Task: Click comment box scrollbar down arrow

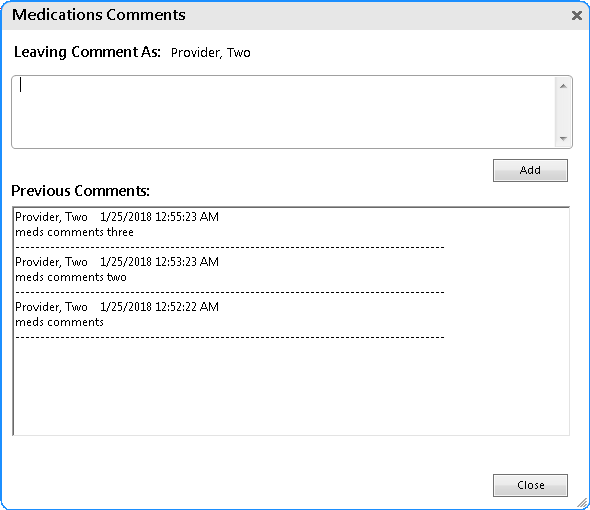Action: click(563, 139)
